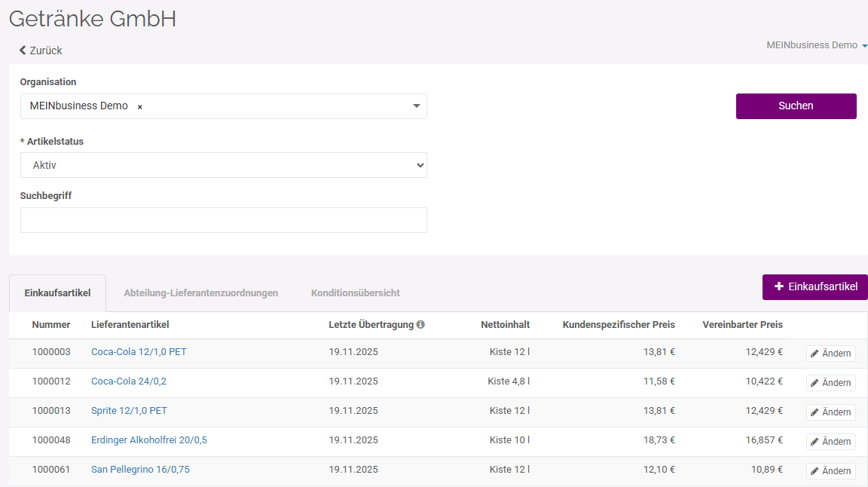Add a new Einkaufsartikel with the plus button
868x487 pixels.
[815, 287]
